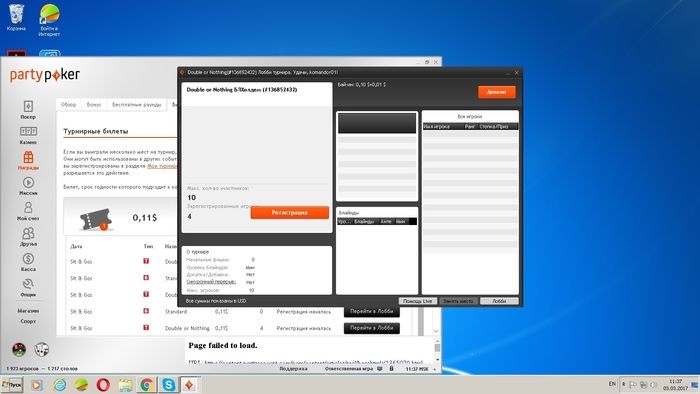The width and height of the screenshot is (700, 394).
Task: Open Корзина recycle bin on desktop
Action: click(x=16, y=18)
